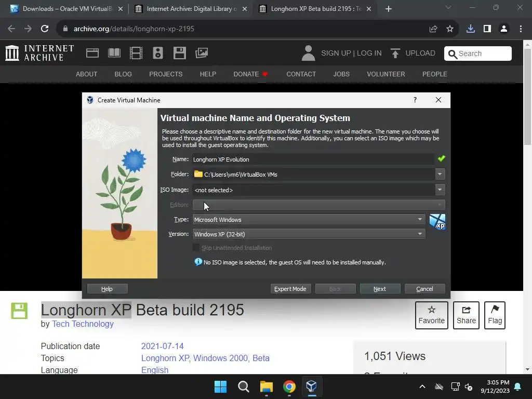Click VirtualBox icon in taskbar
The width and height of the screenshot is (532, 399).
(312, 387)
